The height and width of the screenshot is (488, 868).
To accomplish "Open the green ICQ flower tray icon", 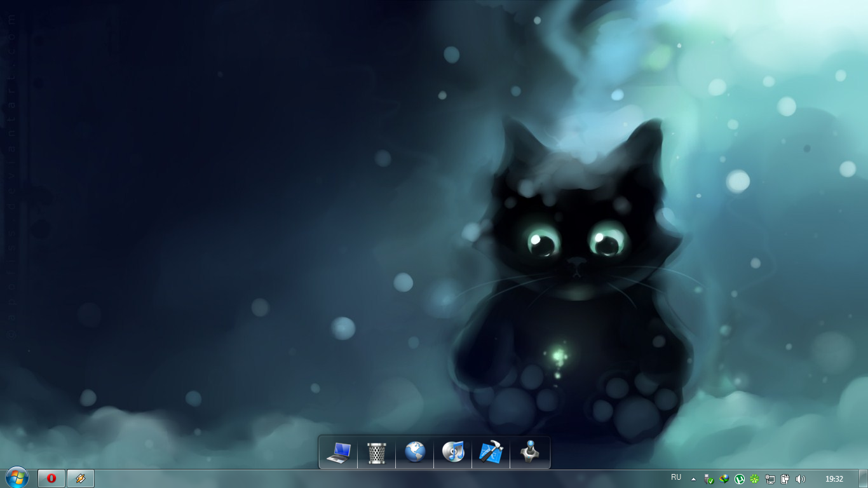I will point(755,479).
